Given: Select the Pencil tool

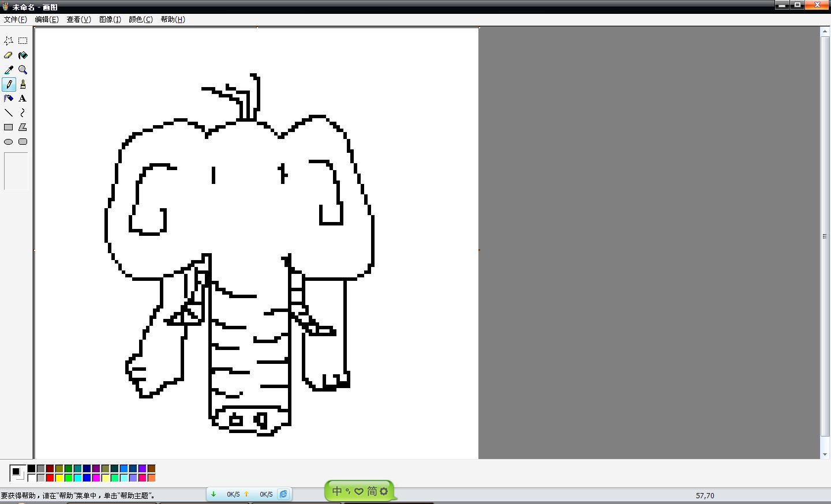Looking at the screenshot, I should [9, 84].
